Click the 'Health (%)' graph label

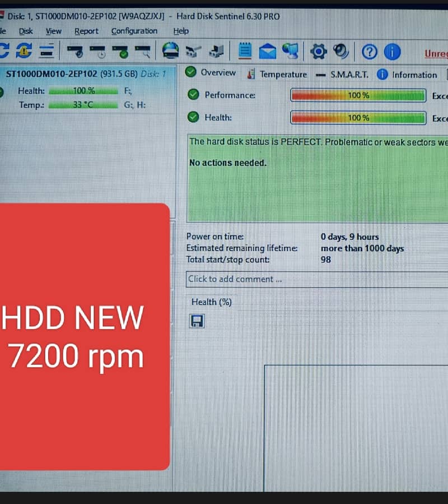(211, 302)
